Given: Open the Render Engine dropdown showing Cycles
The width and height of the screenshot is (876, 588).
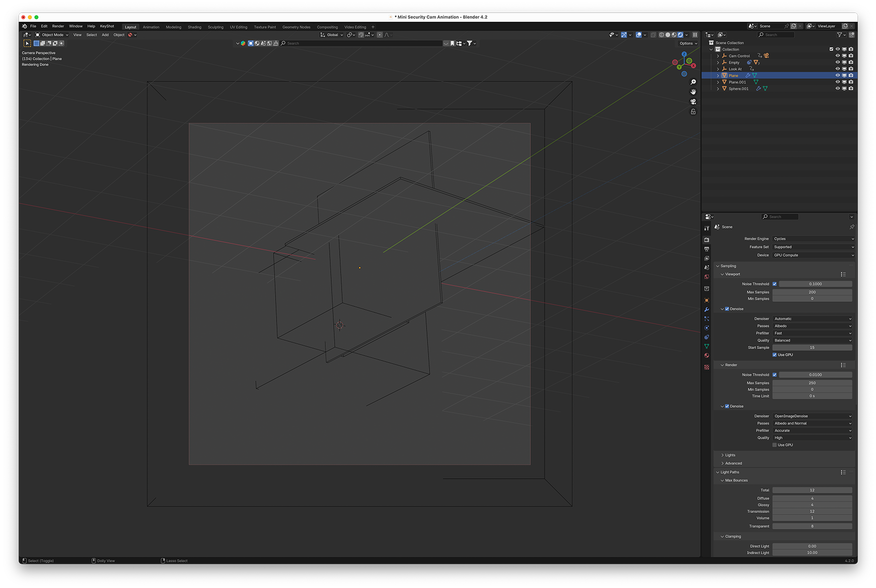Looking at the screenshot, I should pyautogui.click(x=813, y=239).
